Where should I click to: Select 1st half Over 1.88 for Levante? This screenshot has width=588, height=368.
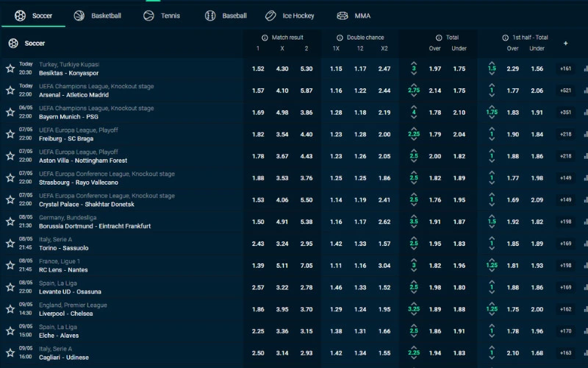(512, 288)
